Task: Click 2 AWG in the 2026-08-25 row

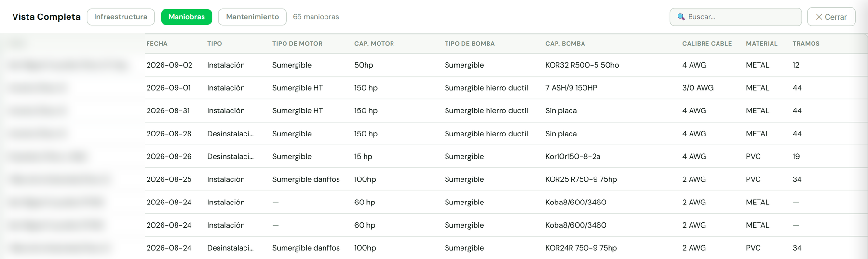Action: (694, 179)
